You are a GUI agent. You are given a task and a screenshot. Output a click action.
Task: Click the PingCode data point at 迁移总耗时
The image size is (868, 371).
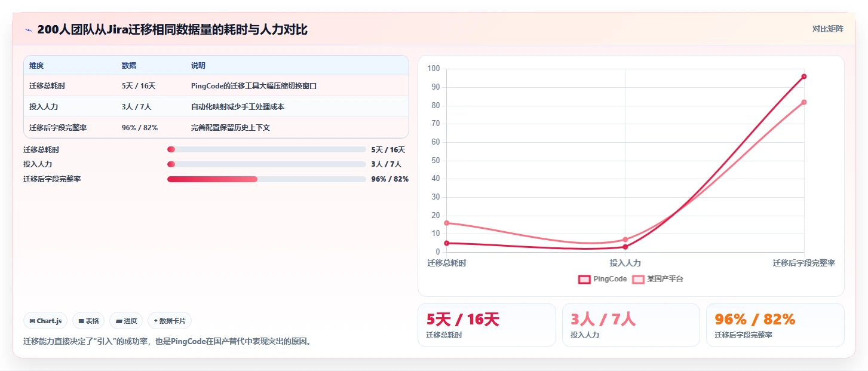(x=447, y=243)
